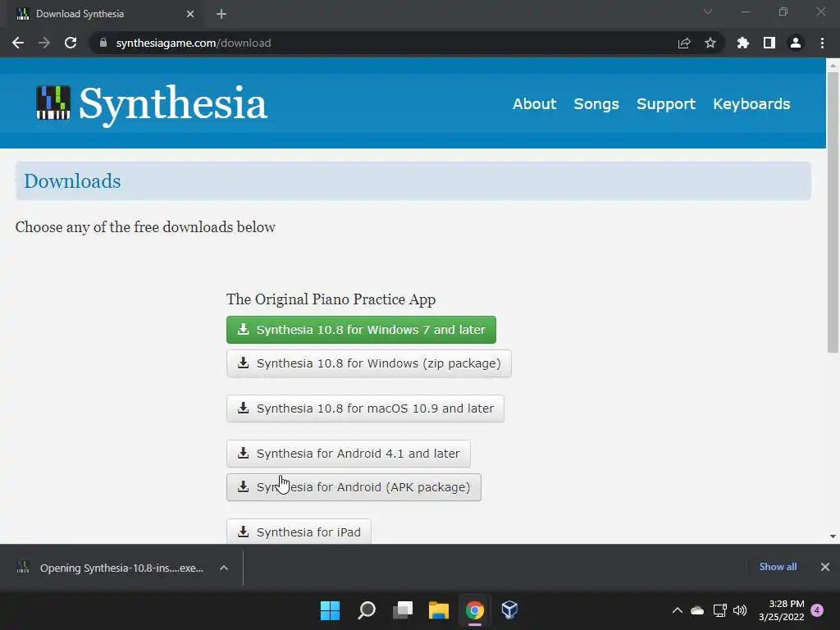Get Synthesia for iPad
The height and width of the screenshot is (630, 840).
[299, 532]
